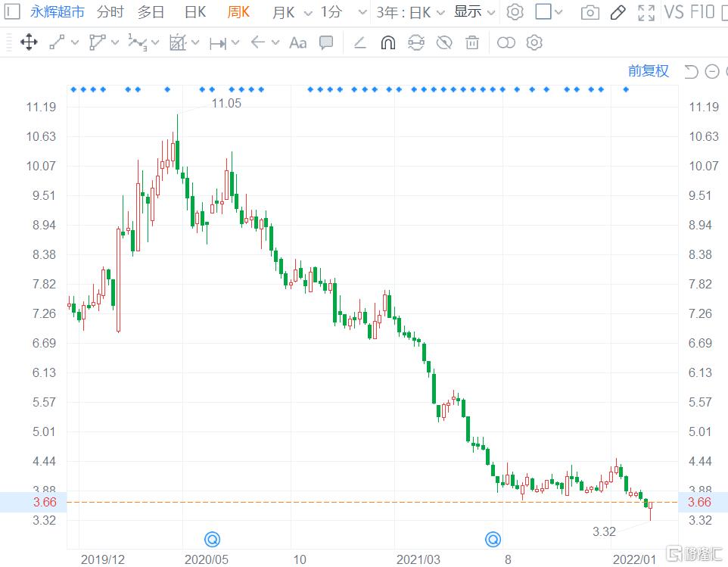Click the 永辉超市 stock name link
This screenshot has height=567, width=728.
(x=57, y=11)
